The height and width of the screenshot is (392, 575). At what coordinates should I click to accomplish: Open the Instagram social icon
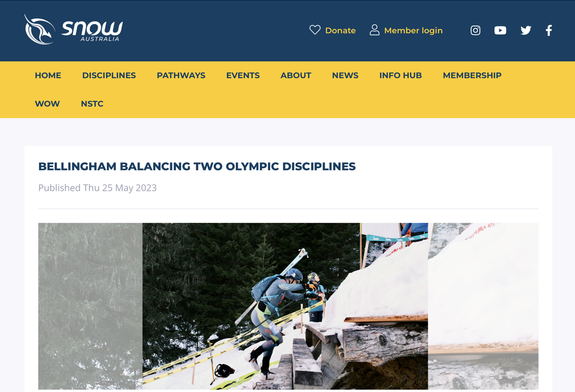pos(475,30)
